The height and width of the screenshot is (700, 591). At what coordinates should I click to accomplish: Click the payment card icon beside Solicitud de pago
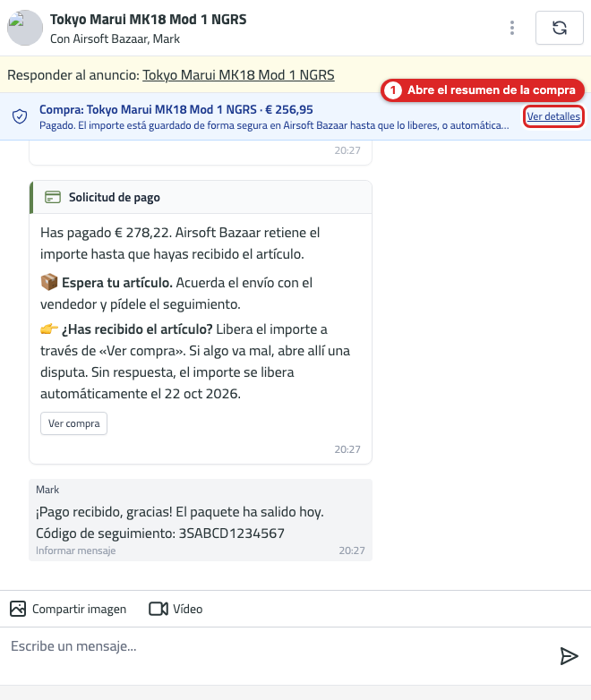click(53, 197)
